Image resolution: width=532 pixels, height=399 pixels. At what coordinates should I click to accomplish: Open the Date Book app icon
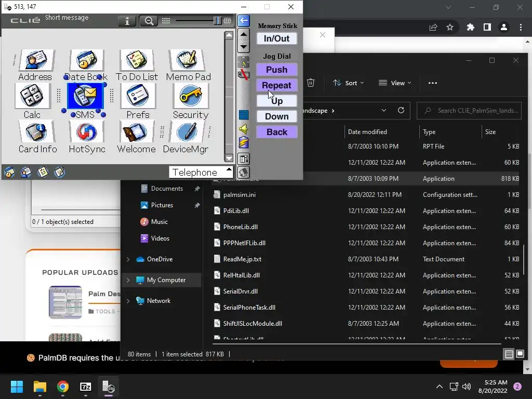[x=86, y=65]
